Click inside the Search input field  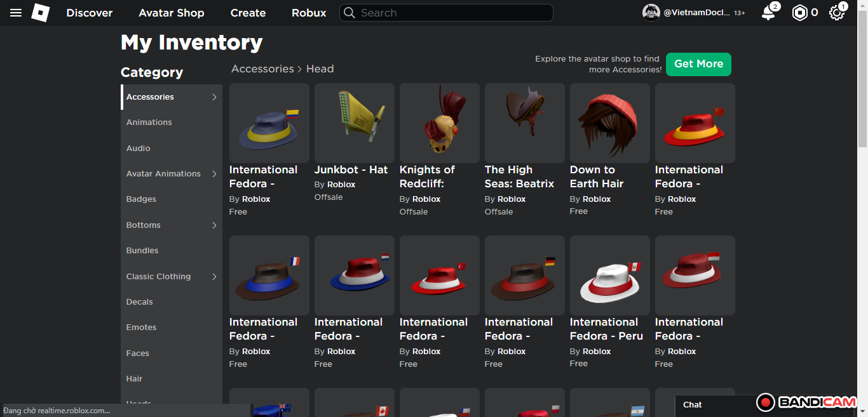click(451, 13)
